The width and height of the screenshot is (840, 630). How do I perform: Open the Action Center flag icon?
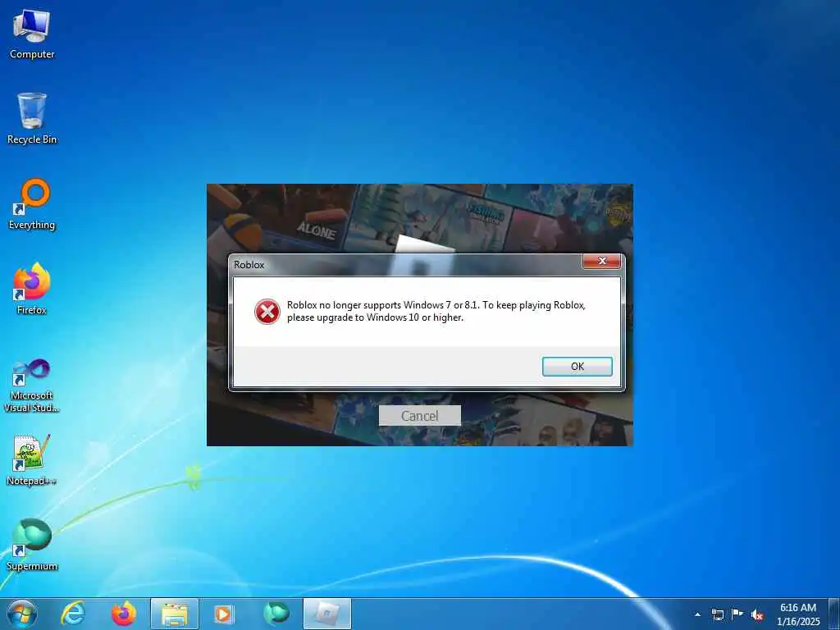click(737, 614)
